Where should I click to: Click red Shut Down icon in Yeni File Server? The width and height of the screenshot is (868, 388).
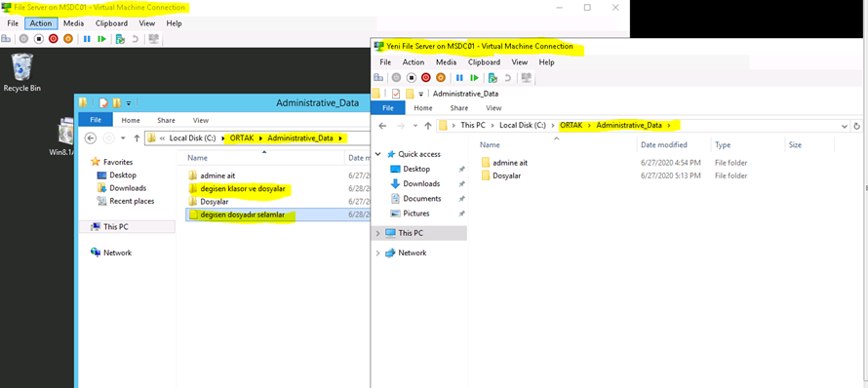tap(425, 77)
